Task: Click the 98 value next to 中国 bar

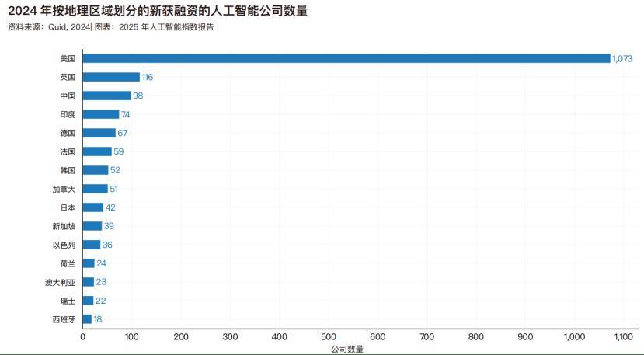Action: (x=138, y=96)
